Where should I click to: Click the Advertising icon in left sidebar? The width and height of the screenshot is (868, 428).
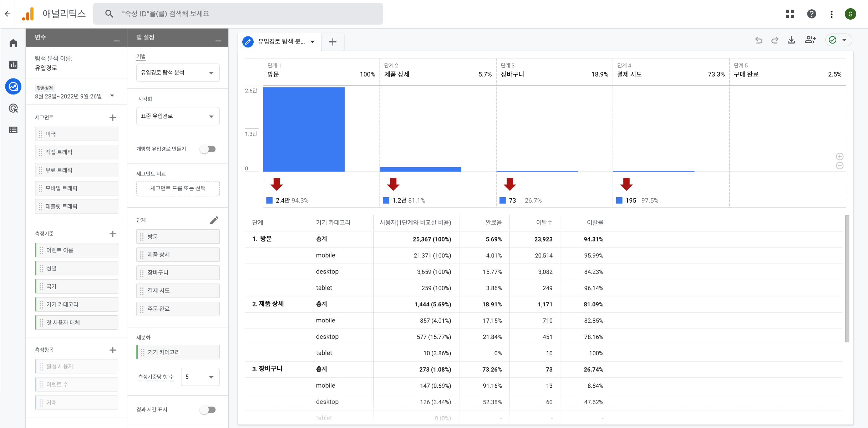coord(13,108)
